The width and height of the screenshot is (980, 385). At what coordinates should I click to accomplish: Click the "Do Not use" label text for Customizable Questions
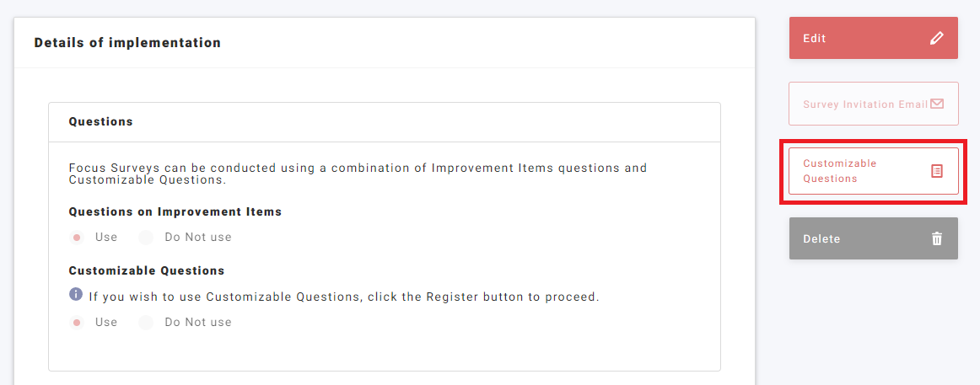point(197,323)
